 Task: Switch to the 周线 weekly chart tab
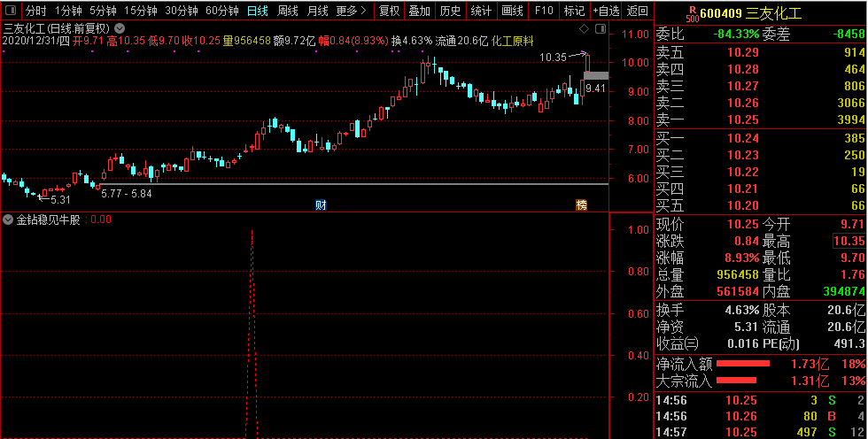pyautogui.click(x=288, y=11)
